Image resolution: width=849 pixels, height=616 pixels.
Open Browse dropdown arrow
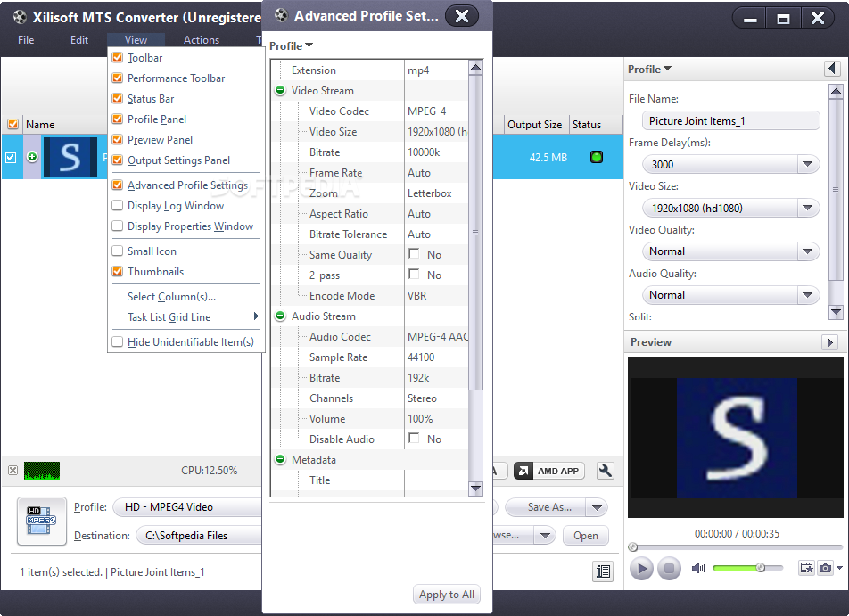click(x=545, y=536)
